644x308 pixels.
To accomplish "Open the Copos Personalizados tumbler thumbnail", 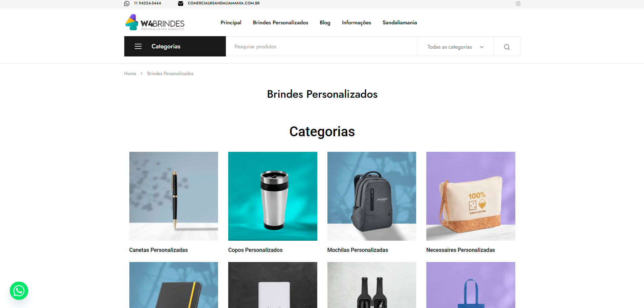I will click(x=273, y=196).
